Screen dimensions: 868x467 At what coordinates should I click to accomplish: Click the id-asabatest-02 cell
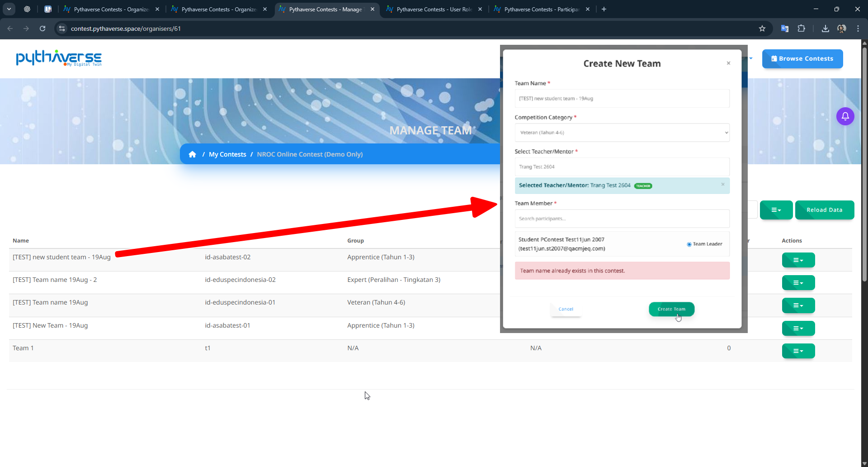[227, 257]
